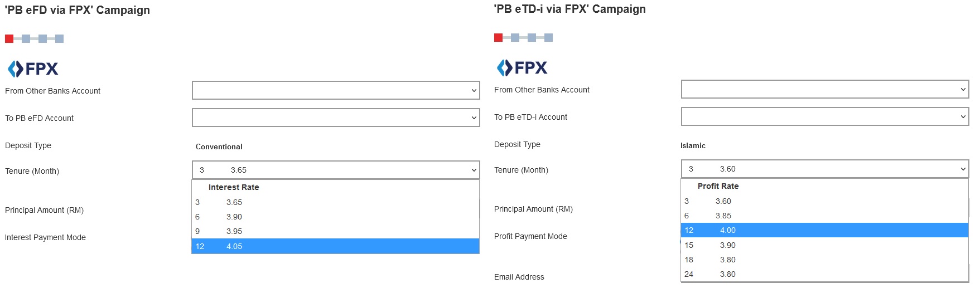This screenshot has height=293, width=980.
Task: Open eFD From Other Banks Account dropdown
Action: pos(336,90)
